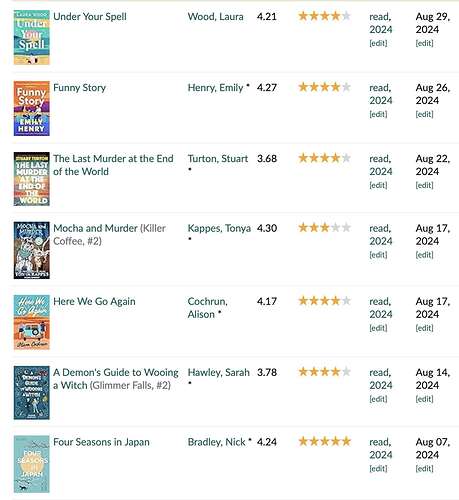
Task: Set Mocha and Murder rating to four stars
Action: click(336, 227)
